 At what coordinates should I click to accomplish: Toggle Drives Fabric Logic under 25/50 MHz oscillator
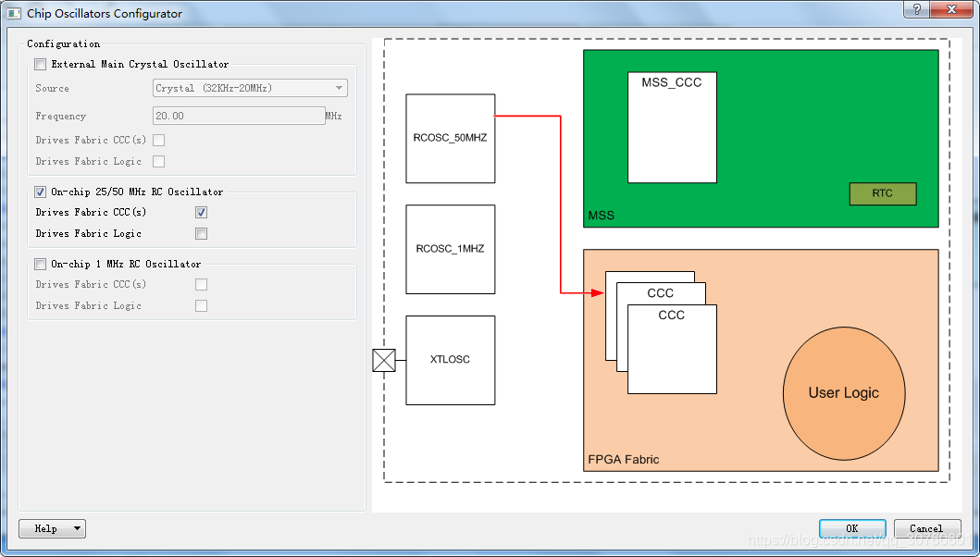click(x=201, y=233)
